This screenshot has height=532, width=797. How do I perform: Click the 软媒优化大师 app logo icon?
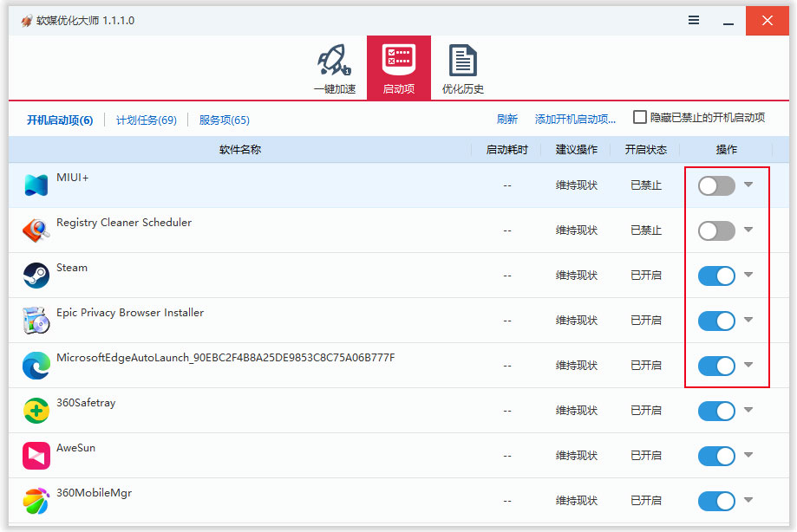coord(27,21)
